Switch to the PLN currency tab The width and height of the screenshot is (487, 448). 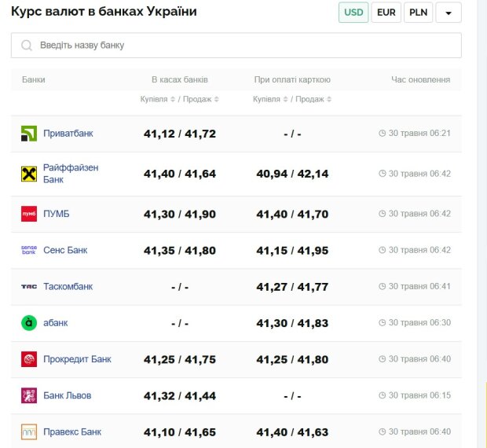click(x=419, y=13)
